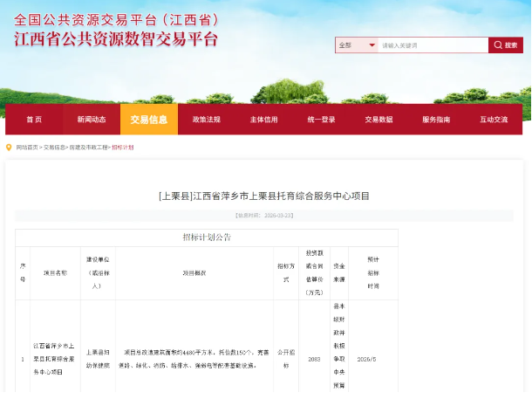Click the 交易信息 breadcrumb link
The height and width of the screenshot is (413, 532).
[54, 148]
